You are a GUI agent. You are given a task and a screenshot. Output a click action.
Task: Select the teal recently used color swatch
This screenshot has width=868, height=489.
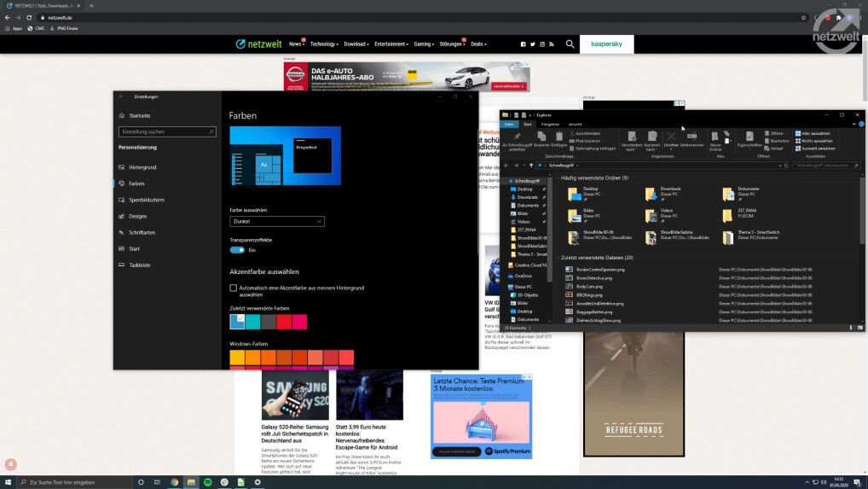coord(252,322)
